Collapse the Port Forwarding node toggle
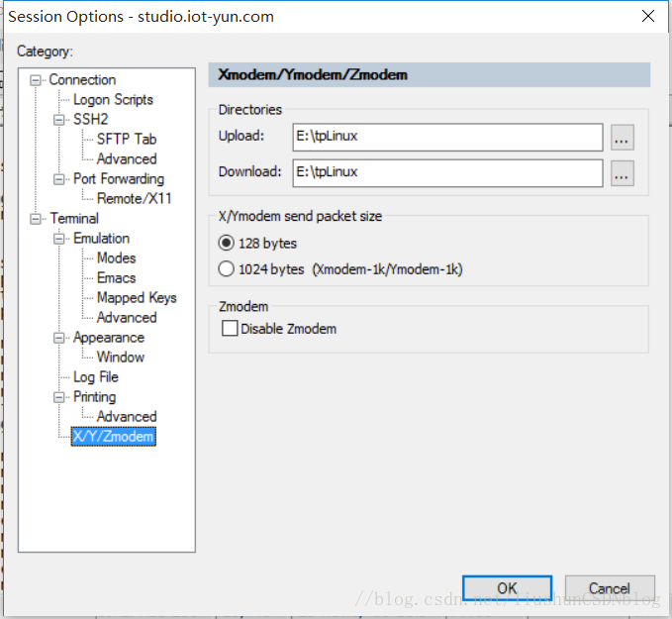Image resolution: width=672 pixels, height=619 pixels. tap(59, 179)
